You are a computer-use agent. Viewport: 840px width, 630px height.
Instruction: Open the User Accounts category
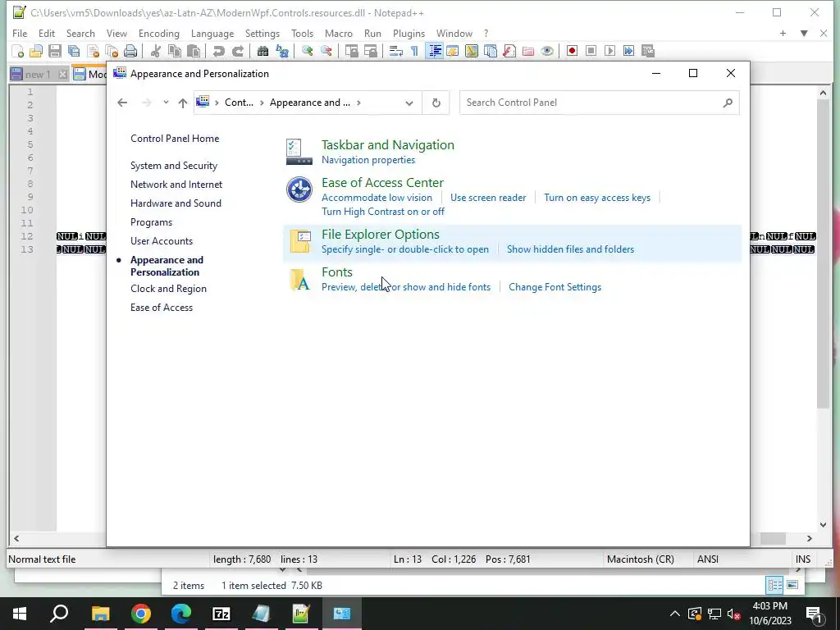162,241
